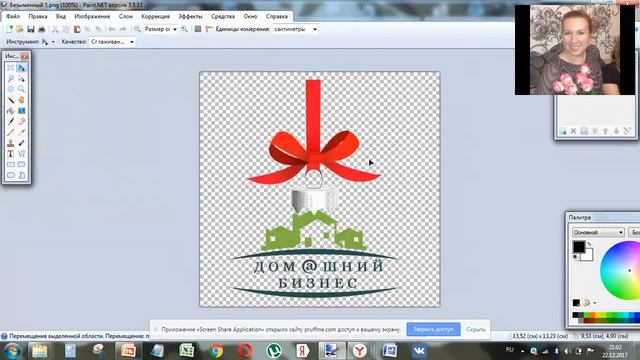Select the Recolor tool
This screenshot has width=640, height=360.
[x=21, y=143]
